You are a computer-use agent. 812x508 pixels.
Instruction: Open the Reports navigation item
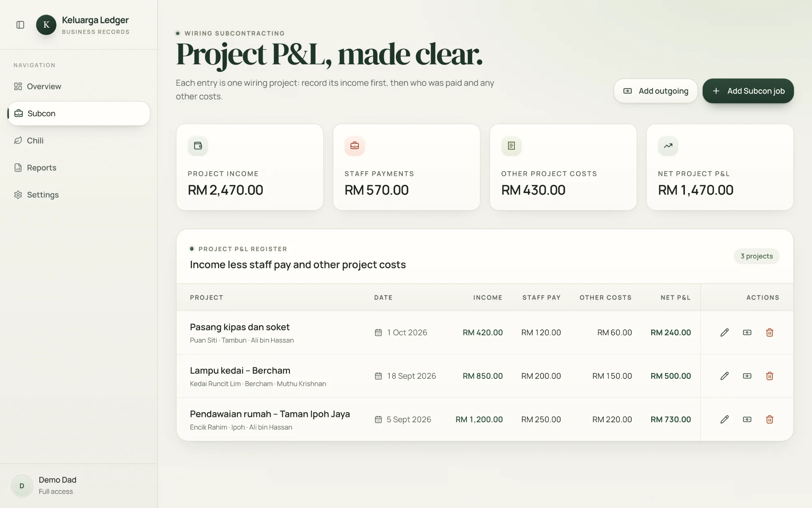click(79, 167)
